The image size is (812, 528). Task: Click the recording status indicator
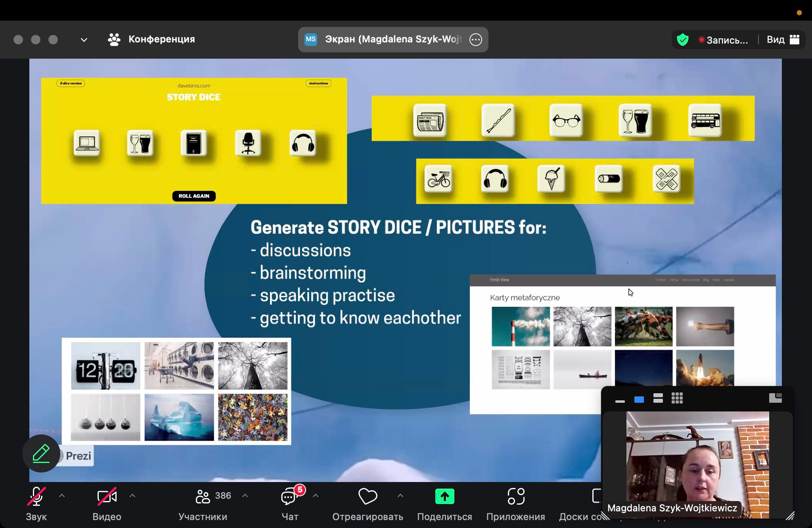(723, 40)
